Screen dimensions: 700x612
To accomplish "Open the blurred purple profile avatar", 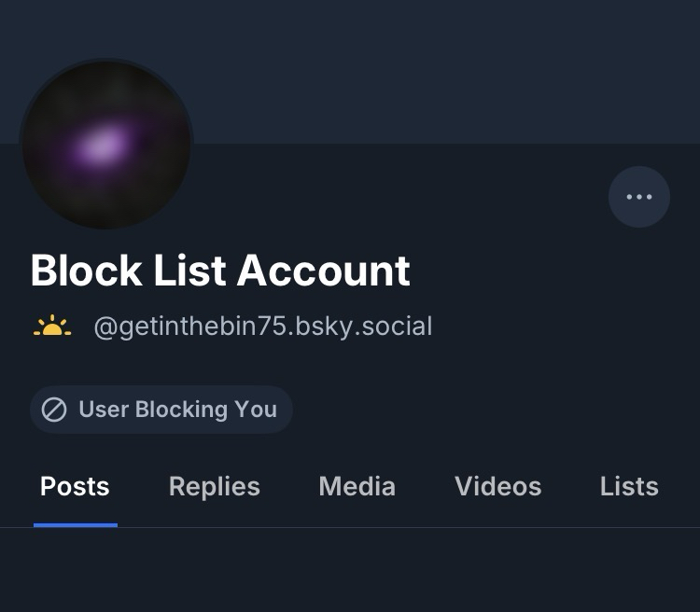I will click(x=106, y=145).
